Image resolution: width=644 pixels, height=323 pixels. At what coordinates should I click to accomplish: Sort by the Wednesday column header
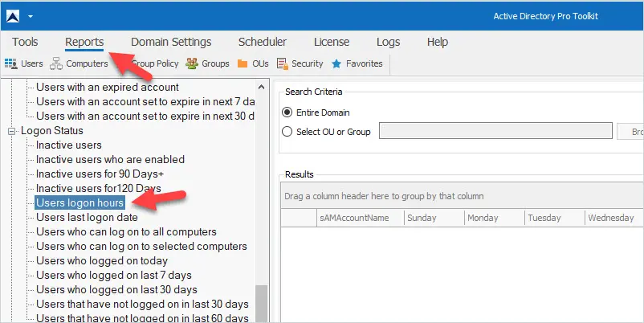[615, 218]
